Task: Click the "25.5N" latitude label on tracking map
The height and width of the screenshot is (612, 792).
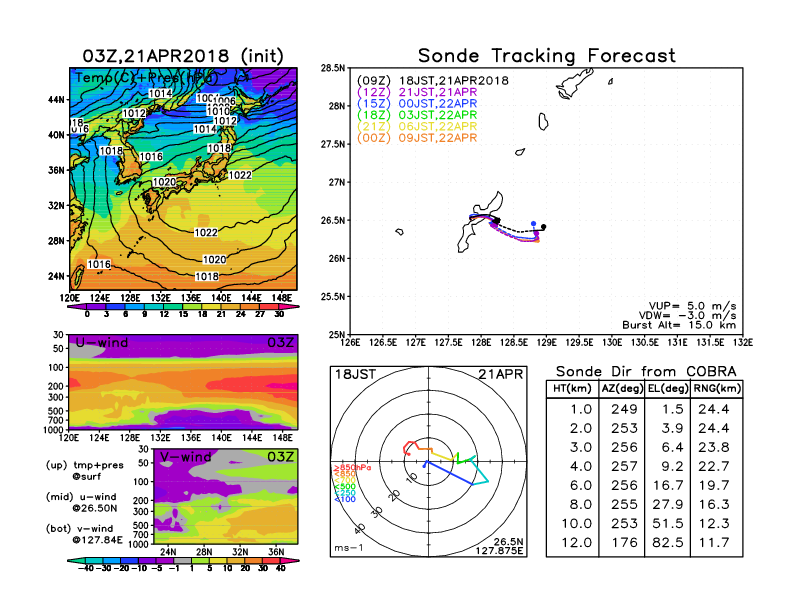Action: click(x=333, y=297)
